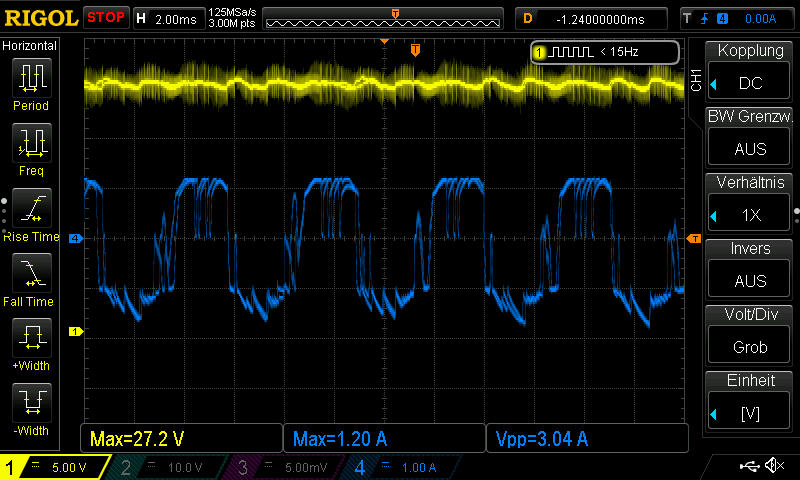Click the blue arrow beside Einheit [V]
The width and height of the screenshot is (800, 480).
714,414
